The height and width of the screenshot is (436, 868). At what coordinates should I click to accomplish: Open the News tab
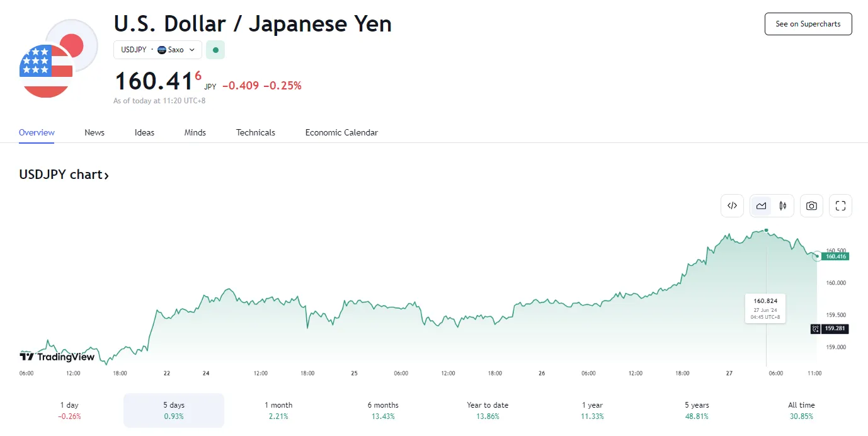coord(94,132)
